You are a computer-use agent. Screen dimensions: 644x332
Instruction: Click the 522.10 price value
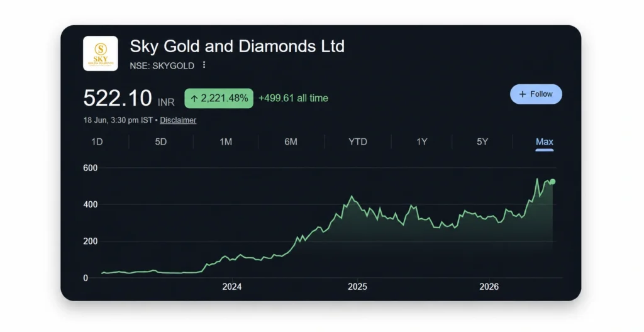coord(118,98)
